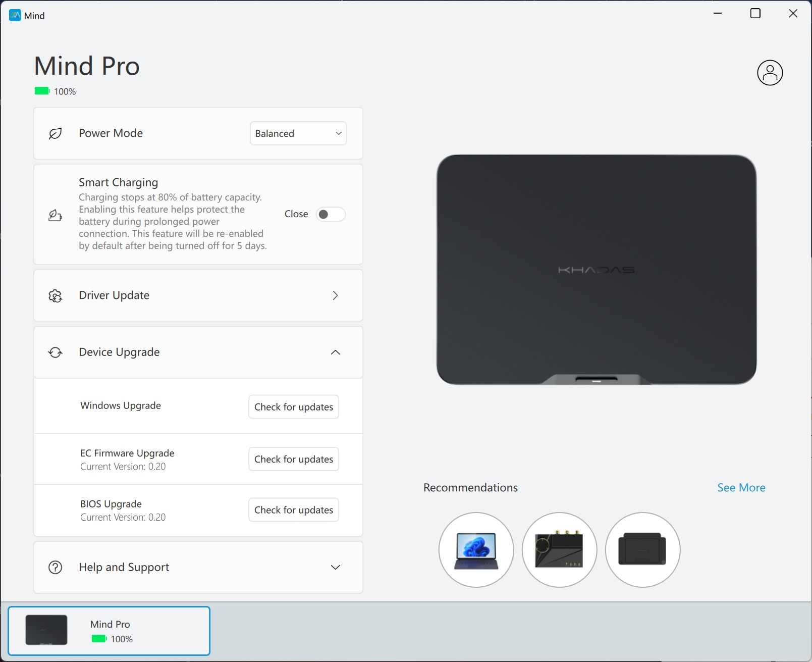This screenshot has width=812, height=662.
Task: Click the Help and Support question icon
Action: tap(55, 568)
